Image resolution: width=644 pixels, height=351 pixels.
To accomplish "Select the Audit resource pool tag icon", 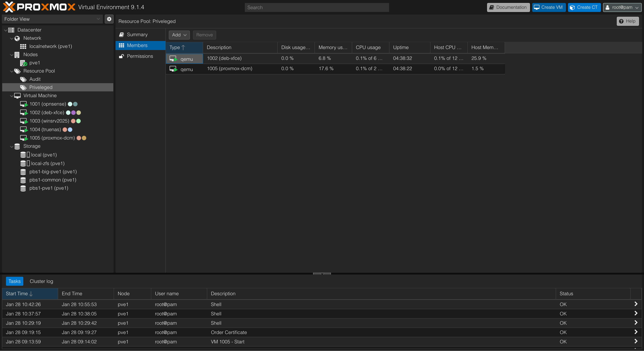I will tap(23, 79).
